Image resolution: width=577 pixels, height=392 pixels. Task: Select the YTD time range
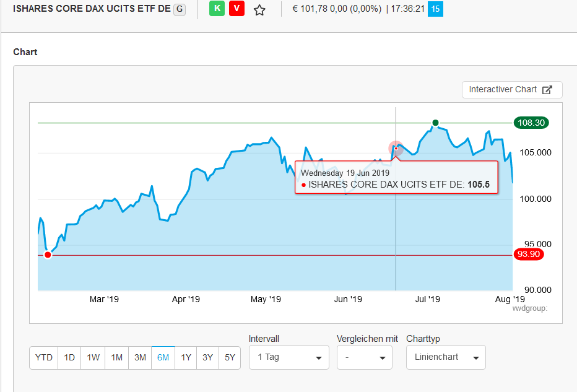44,357
